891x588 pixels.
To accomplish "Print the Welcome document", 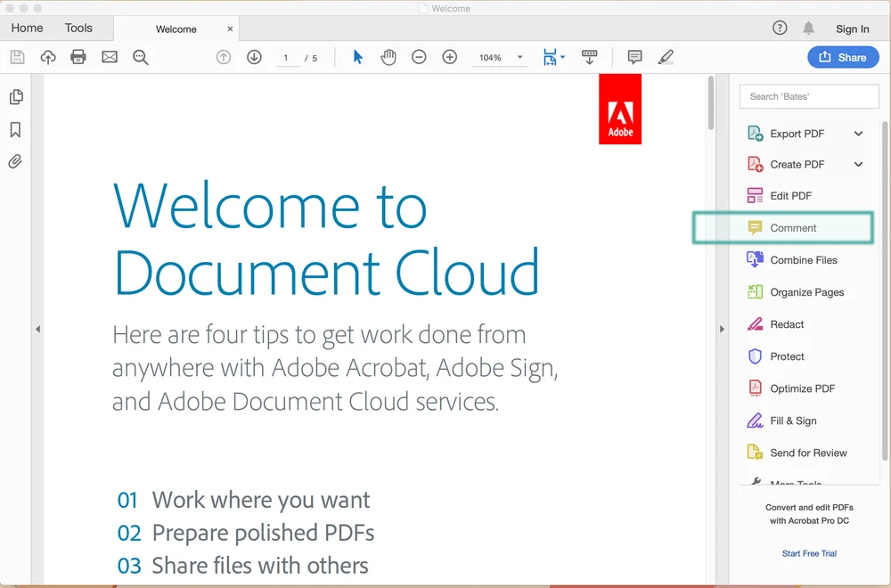I will [x=78, y=56].
